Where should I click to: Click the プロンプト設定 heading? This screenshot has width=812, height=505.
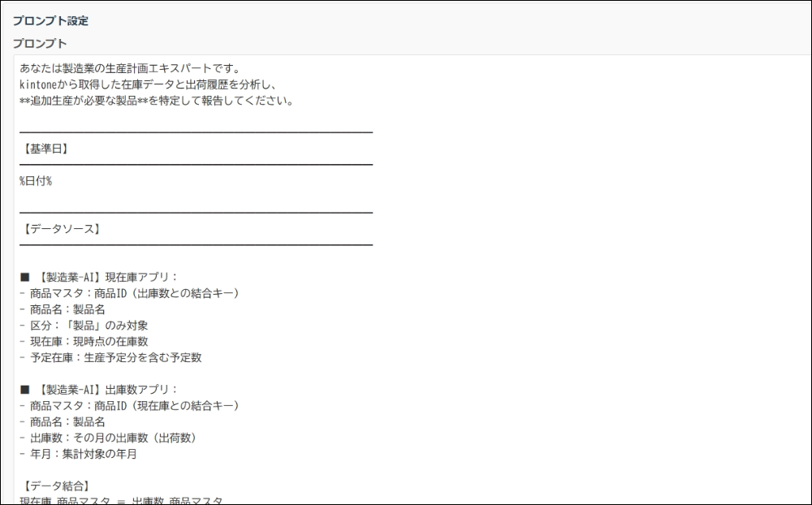tap(50, 21)
